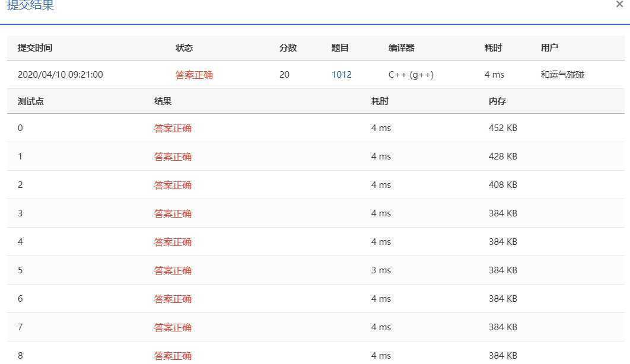Click the memory value 408 KB
The height and width of the screenshot is (364, 630).
503,185
